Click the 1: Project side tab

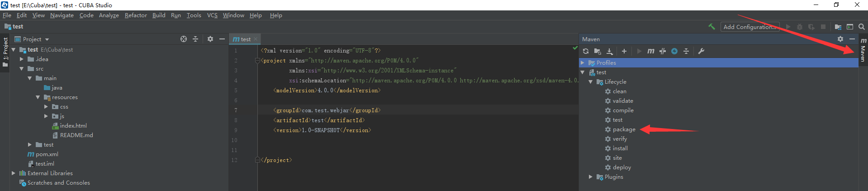click(5, 52)
